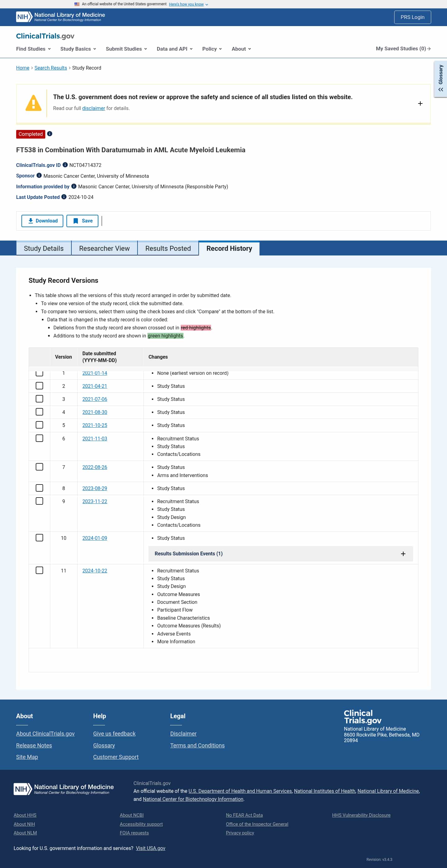Screen dimensions: 447x868
Task: Expand the government disclaimer banner
Action: pos(420,103)
